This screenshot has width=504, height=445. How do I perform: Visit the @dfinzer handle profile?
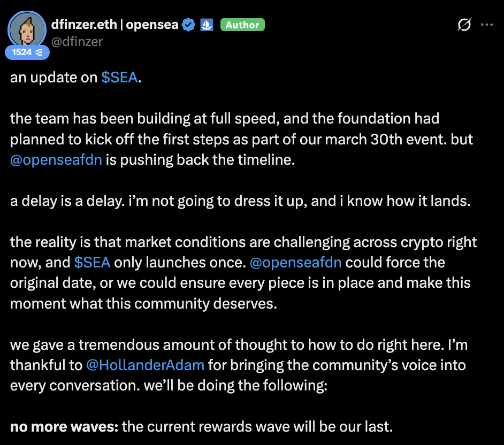click(x=77, y=42)
